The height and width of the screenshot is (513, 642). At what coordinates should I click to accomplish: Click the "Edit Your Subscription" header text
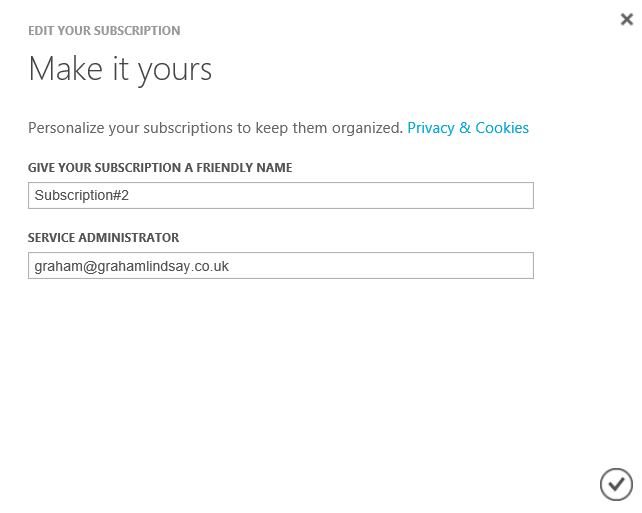104,31
